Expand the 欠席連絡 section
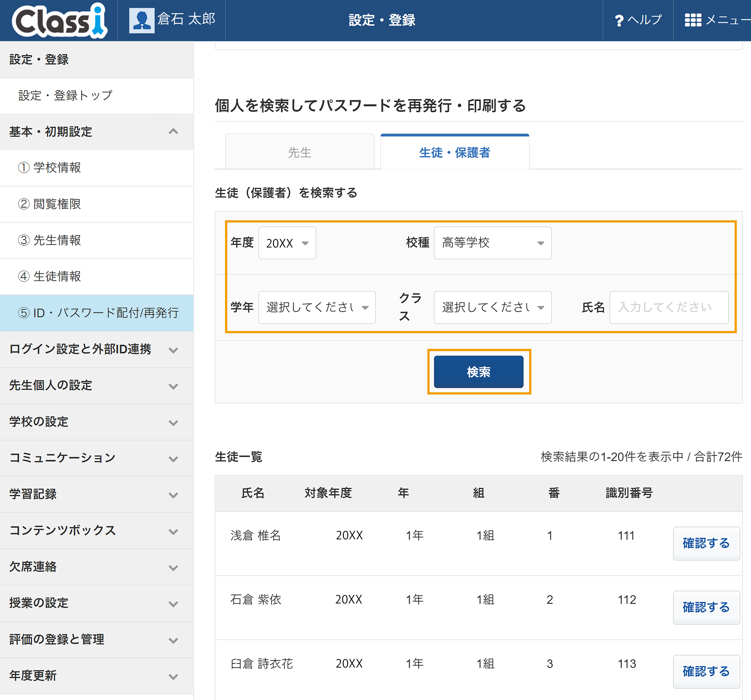The width and height of the screenshot is (751, 700). pos(173,567)
